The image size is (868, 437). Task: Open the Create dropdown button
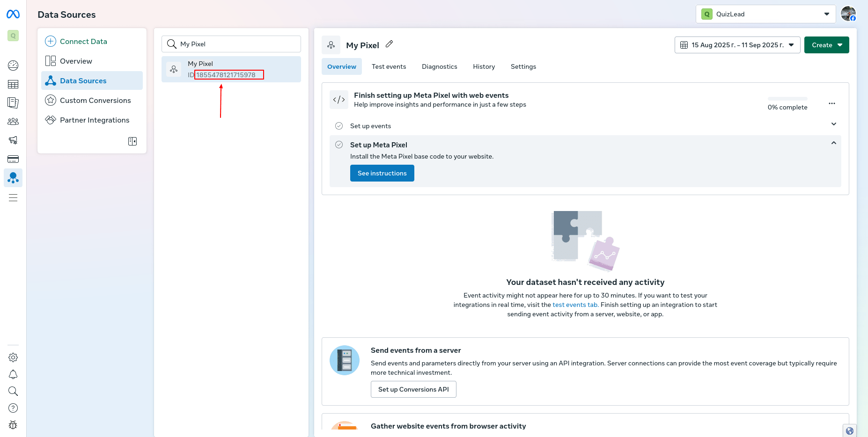(826, 45)
